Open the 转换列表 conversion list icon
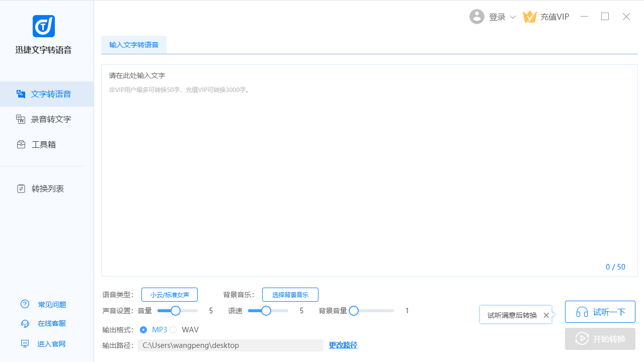 [x=21, y=189]
